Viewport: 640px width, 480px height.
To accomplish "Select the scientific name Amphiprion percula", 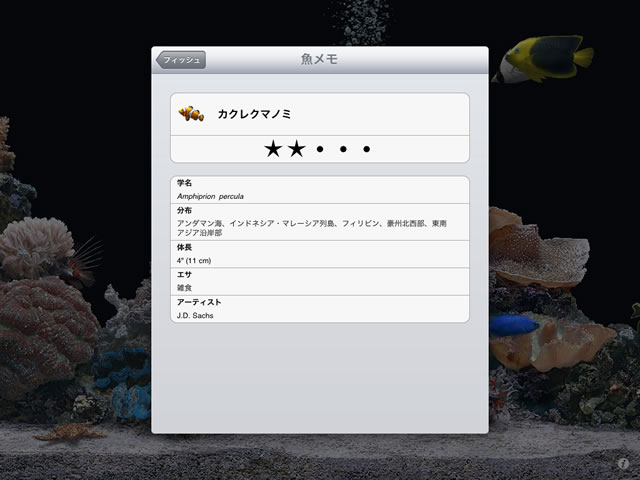I will click(x=210, y=196).
